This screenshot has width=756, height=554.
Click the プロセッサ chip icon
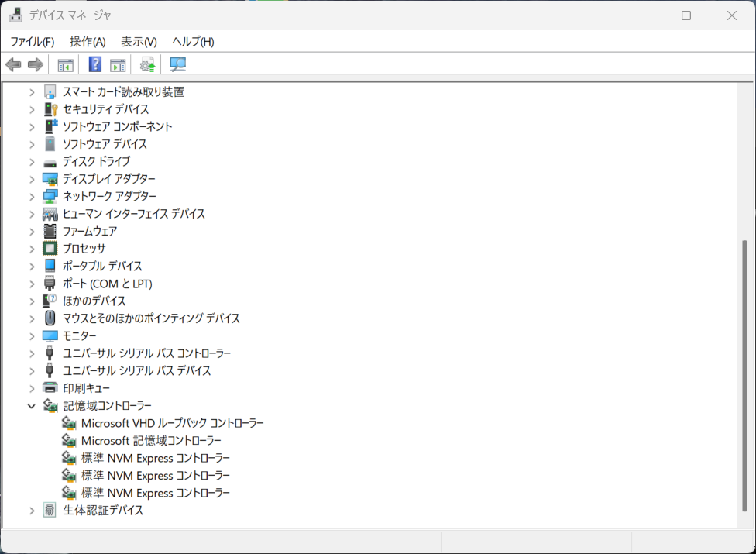pyautogui.click(x=50, y=249)
